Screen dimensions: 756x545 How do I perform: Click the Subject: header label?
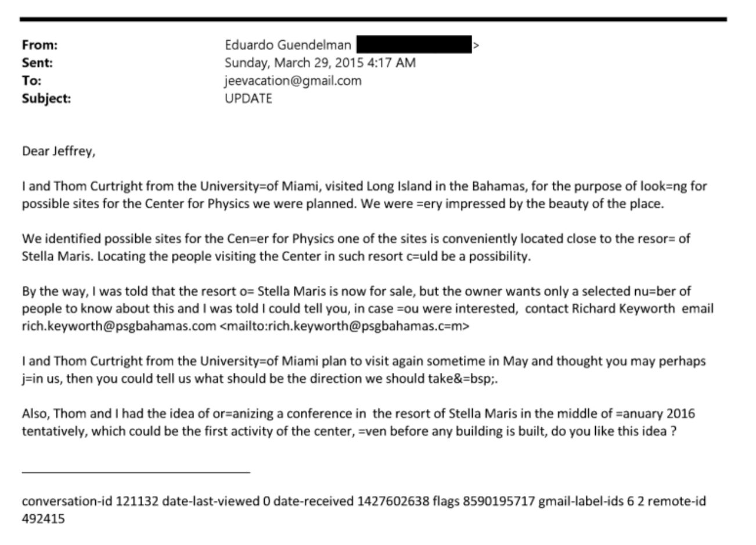pyautogui.click(x=46, y=98)
